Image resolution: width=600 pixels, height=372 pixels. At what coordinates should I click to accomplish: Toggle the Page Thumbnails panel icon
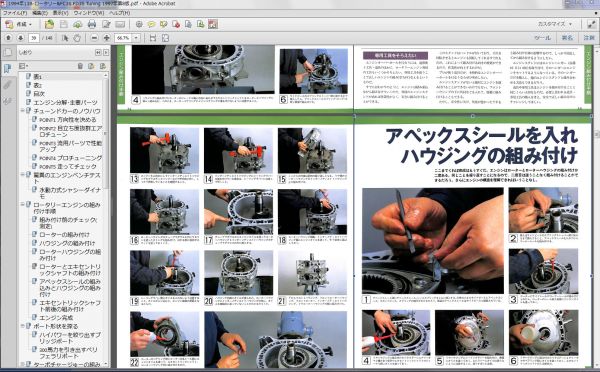tap(7, 52)
